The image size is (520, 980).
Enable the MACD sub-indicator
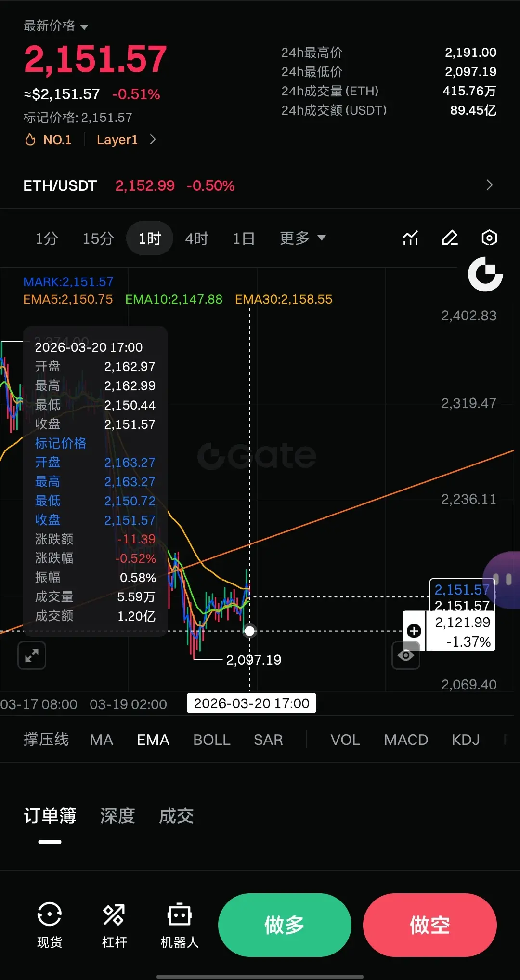[x=406, y=740]
